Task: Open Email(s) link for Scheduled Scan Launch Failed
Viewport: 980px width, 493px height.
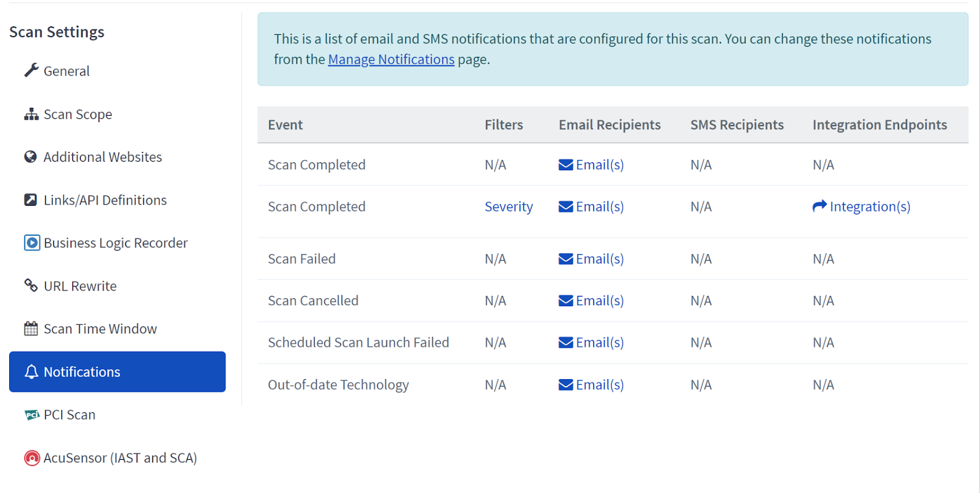Action: [600, 342]
